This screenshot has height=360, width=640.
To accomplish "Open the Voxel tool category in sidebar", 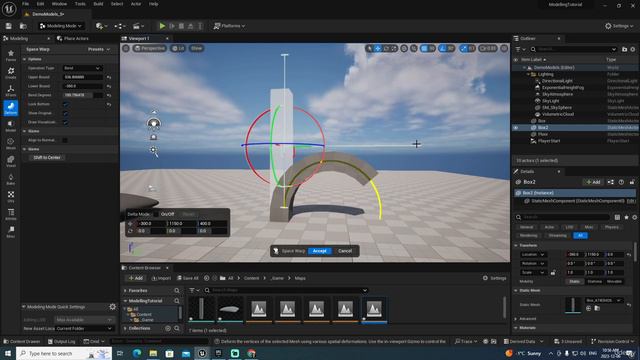I will click(11, 161).
